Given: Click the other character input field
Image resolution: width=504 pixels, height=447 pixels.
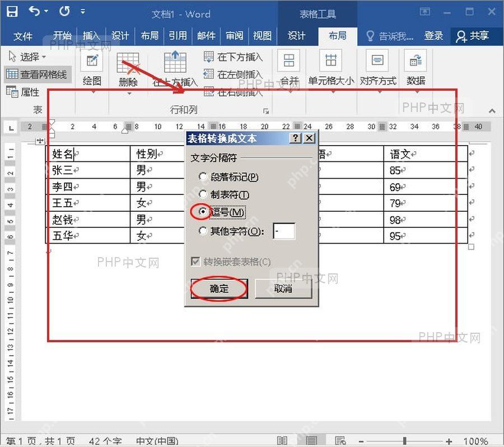Looking at the screenshot, I should pos(284,231).
